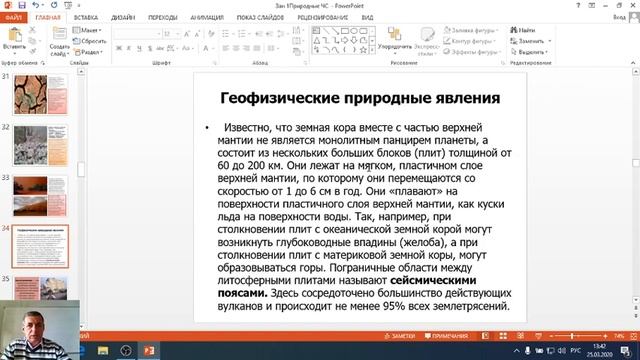Screen dimensions: 640x360
Task: Switch to reading view in status bar
Action: tap(521, 336)
